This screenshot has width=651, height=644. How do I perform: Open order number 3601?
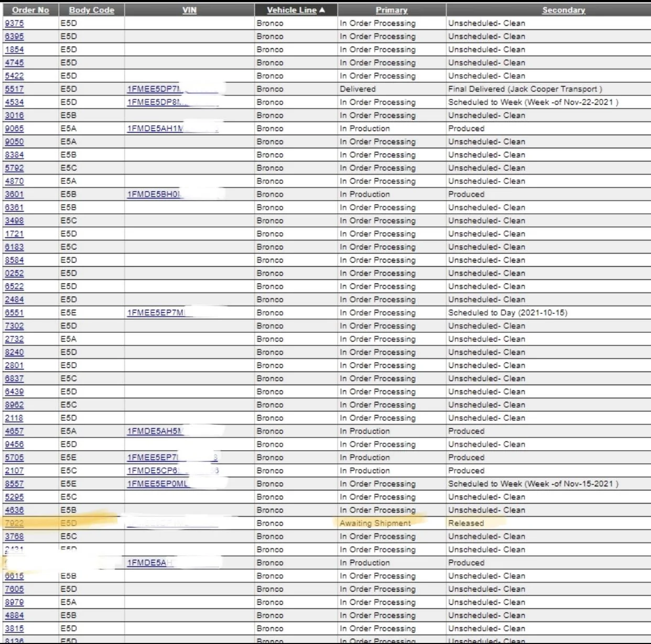(14, 194)
